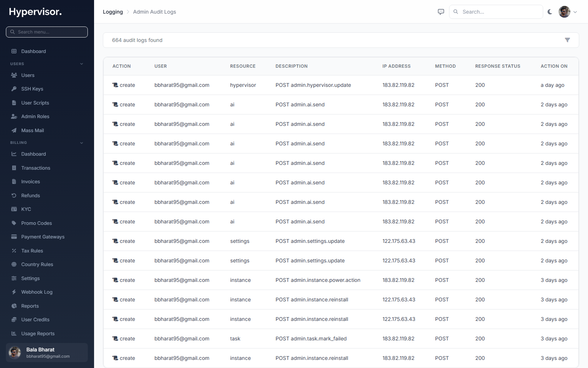This screenshot has height=368, width=588.
Task: Click the Mass Mail paper plane icon
Action: tap(14, 130)
